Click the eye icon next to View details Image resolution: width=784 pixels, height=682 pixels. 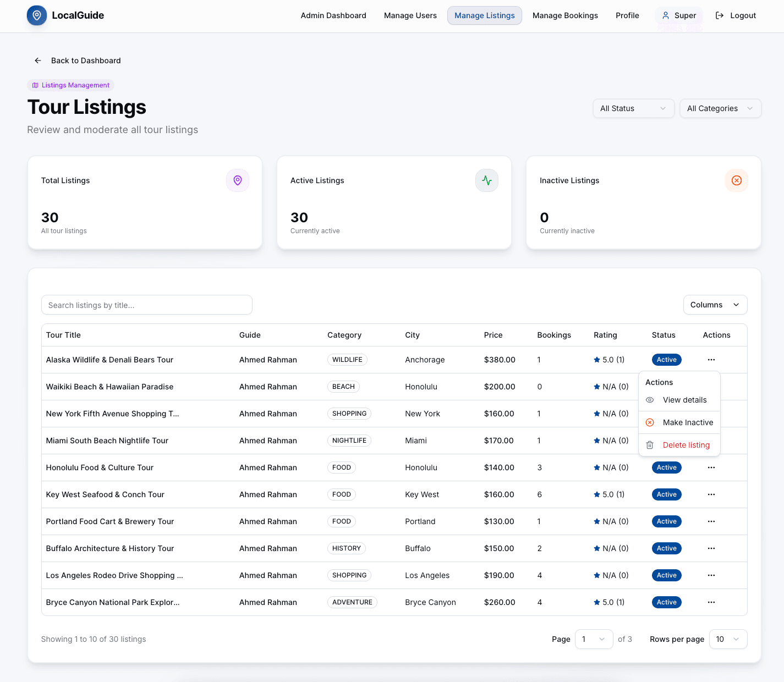tap(650, 400)
